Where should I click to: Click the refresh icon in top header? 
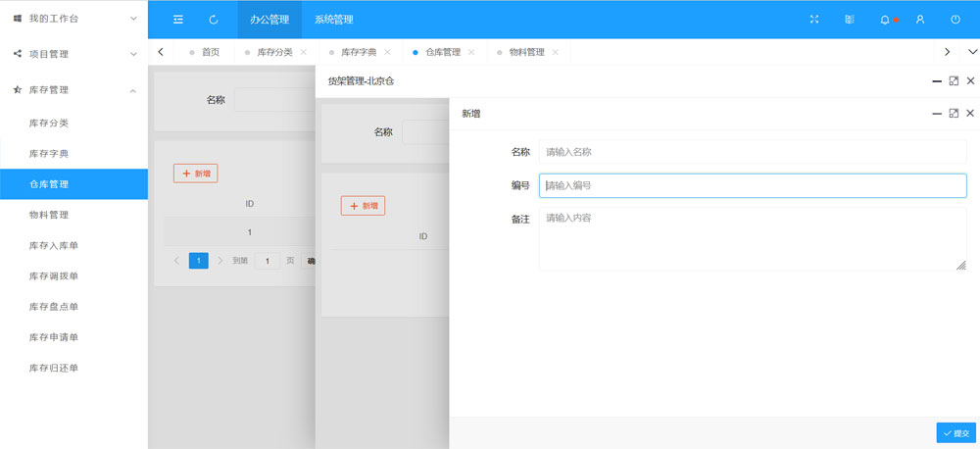pyautogui.click(x=213, y=20)
